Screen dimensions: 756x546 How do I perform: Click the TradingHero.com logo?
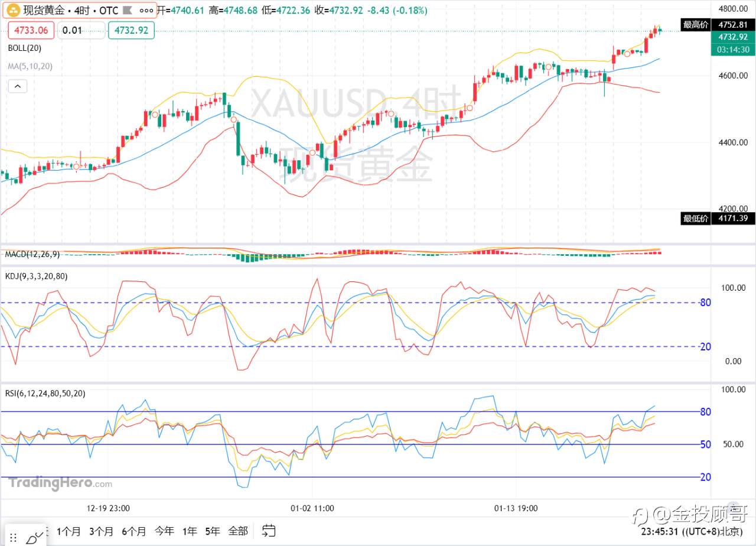click(x=60, y=483)
